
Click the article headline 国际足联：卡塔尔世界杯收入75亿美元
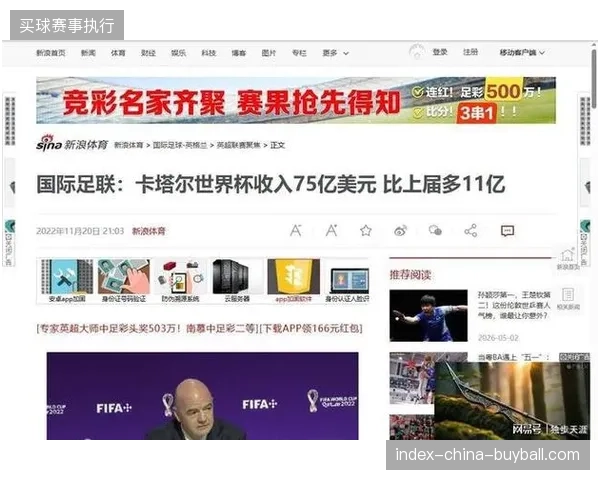point(271,184)
